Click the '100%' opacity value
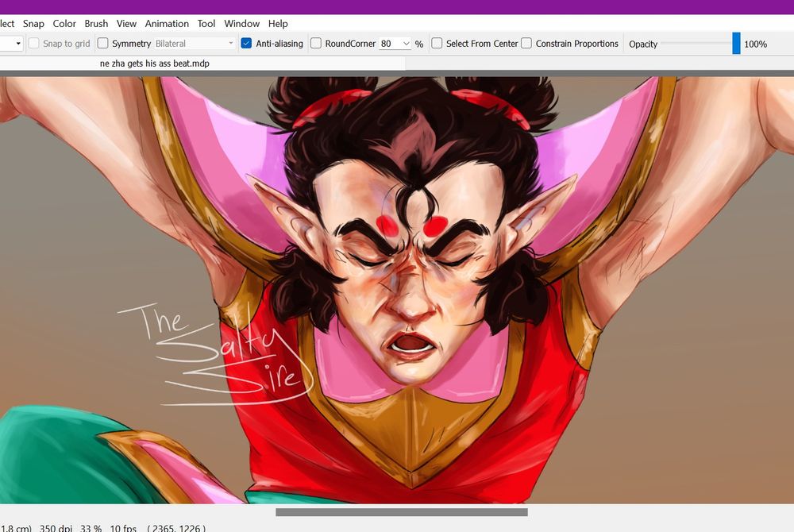The height and width of the screenshot is (532, 794). point(756,44)
